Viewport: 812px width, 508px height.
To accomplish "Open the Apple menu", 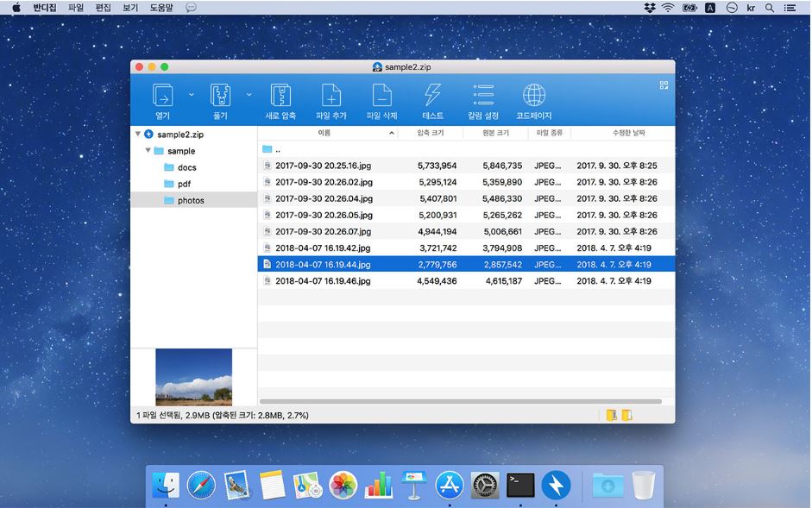I will click(16, 7).
